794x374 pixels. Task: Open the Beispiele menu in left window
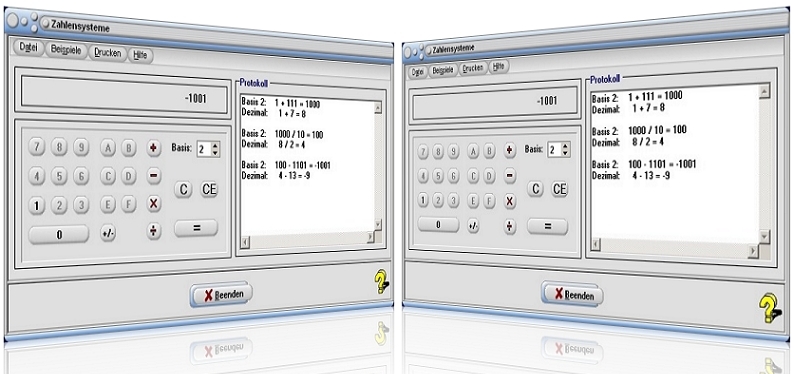point(66,51)
